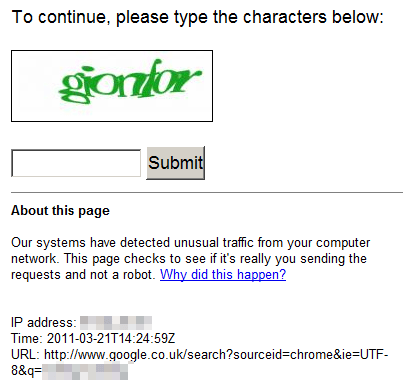The height and width of the screenshot is (389, 403).
Task: Click the horizontal divider below the Submit button
Action: point(207,192)
